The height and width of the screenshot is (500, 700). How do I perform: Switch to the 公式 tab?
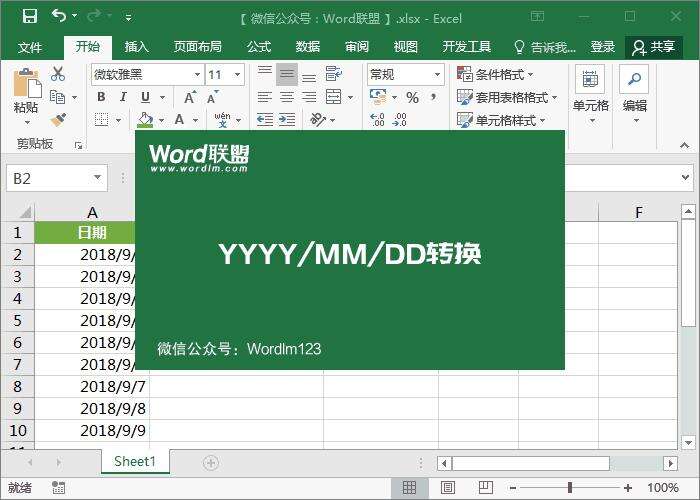click(x=259, y=47)
